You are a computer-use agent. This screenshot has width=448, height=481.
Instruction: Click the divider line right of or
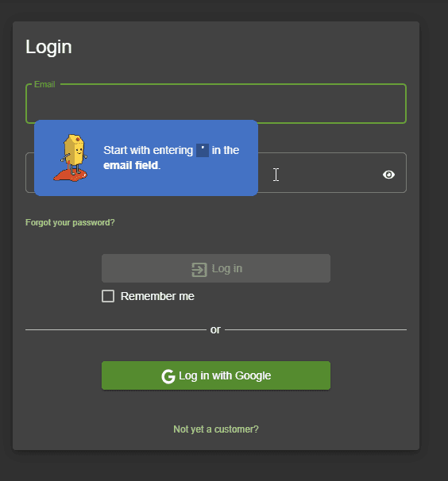click(x=315, y=329)
